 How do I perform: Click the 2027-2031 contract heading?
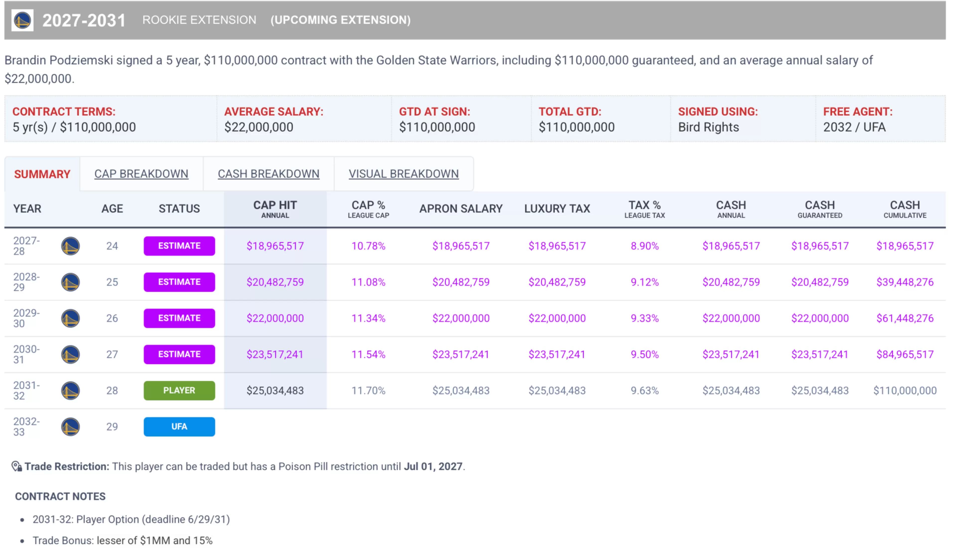tap(84, 20)
